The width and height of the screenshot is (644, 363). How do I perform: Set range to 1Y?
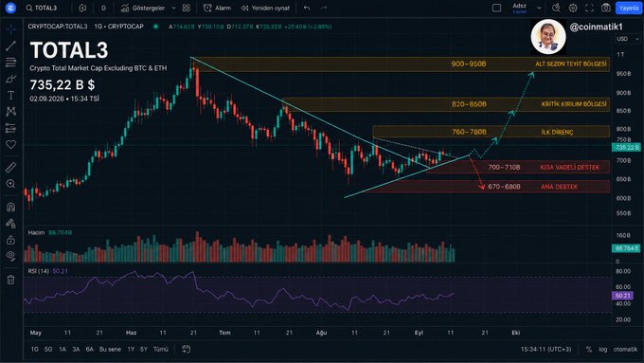click(131, 349)
